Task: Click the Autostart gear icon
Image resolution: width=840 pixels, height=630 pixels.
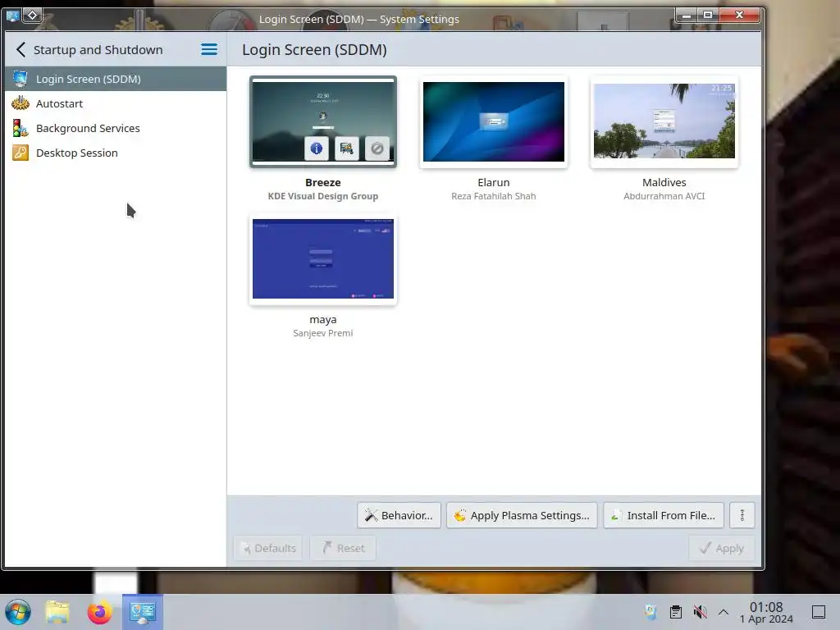Action: pos(21,103)
